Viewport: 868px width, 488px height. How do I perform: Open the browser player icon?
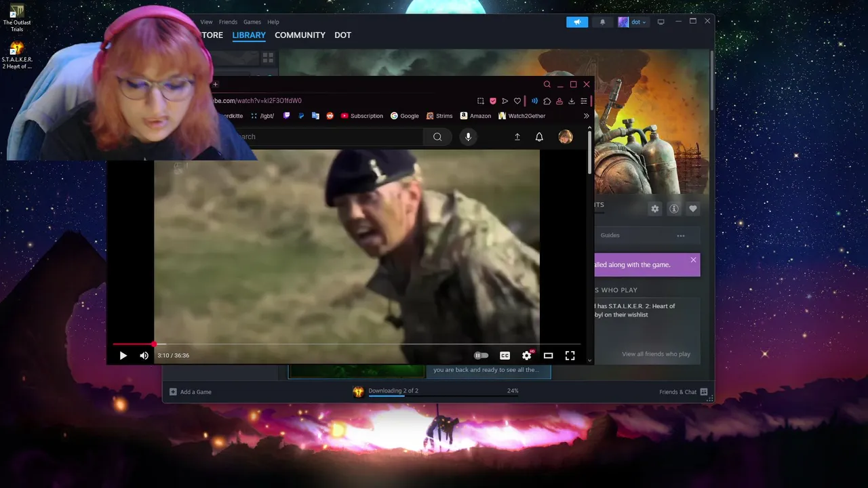tap(505, 101)
